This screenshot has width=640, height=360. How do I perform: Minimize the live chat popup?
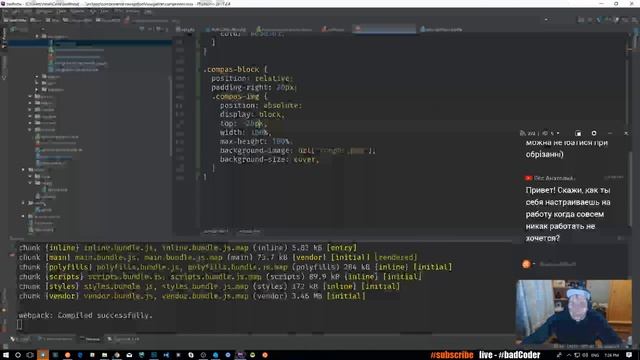click(610, 133)
